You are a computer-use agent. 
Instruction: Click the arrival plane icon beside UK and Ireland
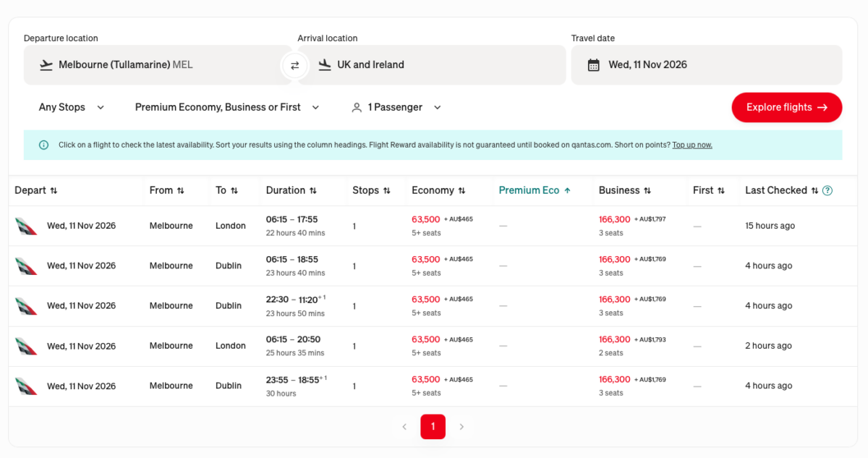325,64
